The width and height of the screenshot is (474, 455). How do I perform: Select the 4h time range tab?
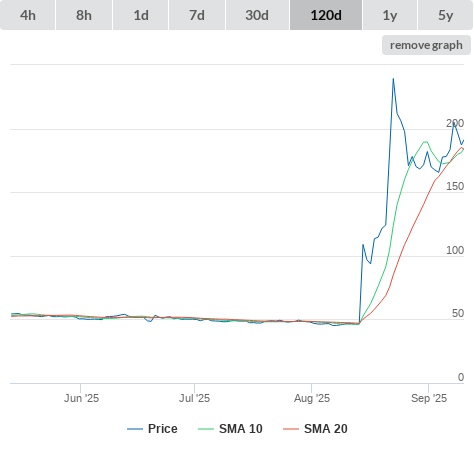(x=28, y=15)
